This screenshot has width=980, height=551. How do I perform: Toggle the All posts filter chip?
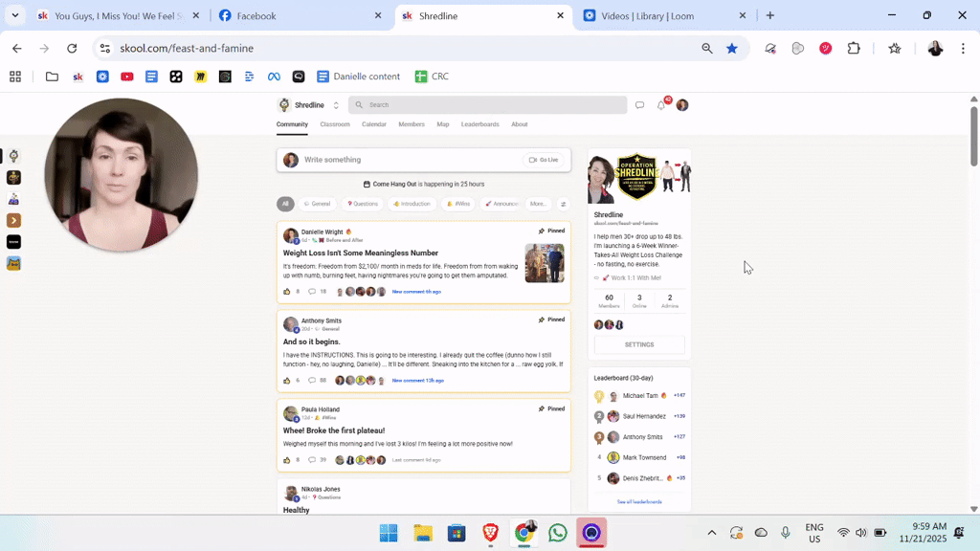[x=285, y=204]
